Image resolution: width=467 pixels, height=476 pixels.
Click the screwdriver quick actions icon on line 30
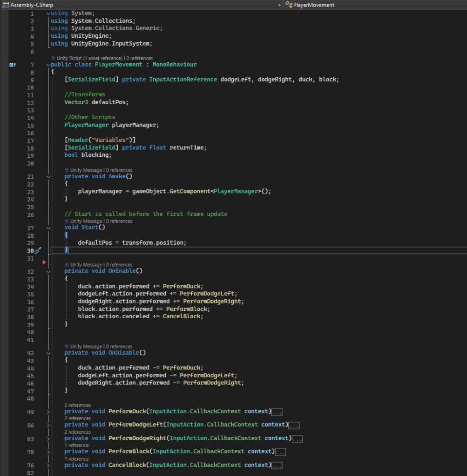point(38,250)
